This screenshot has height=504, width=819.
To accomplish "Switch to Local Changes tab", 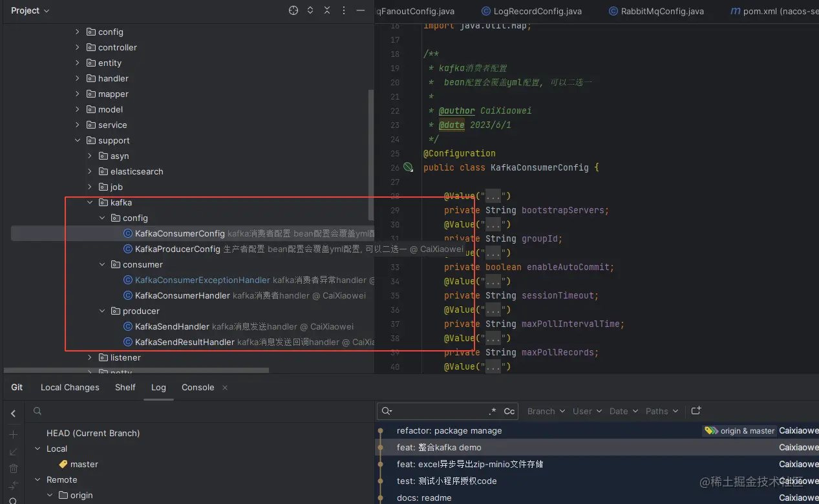I will [70, 387].
